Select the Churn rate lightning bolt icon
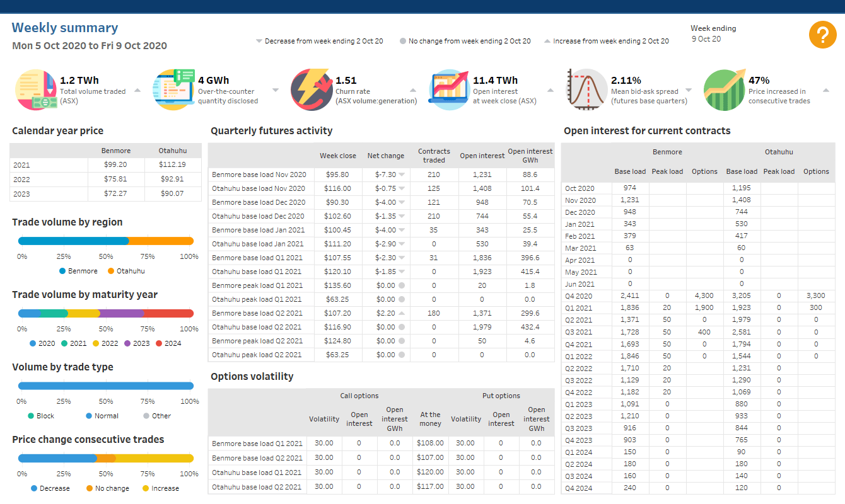This screenshot has height=504, width=845. coord(310,89)
